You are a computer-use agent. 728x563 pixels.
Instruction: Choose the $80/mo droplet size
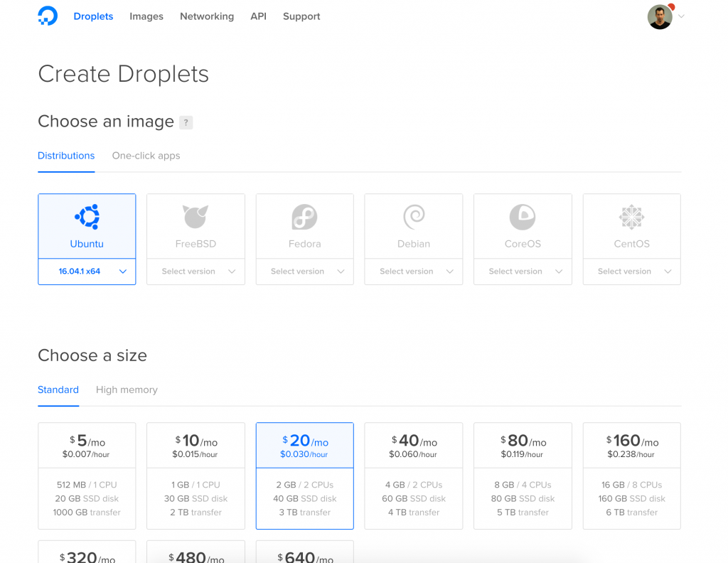click(x=523, y=476)
